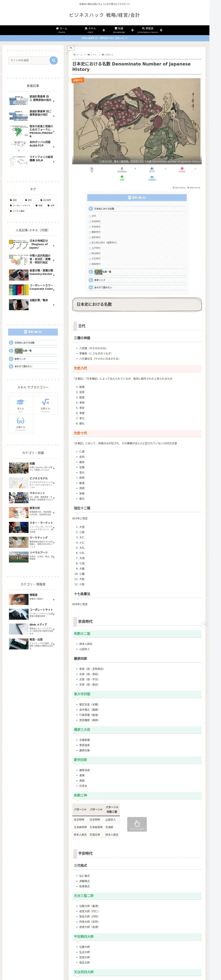Open the ホーム menu item

click(x=61, y=30)
